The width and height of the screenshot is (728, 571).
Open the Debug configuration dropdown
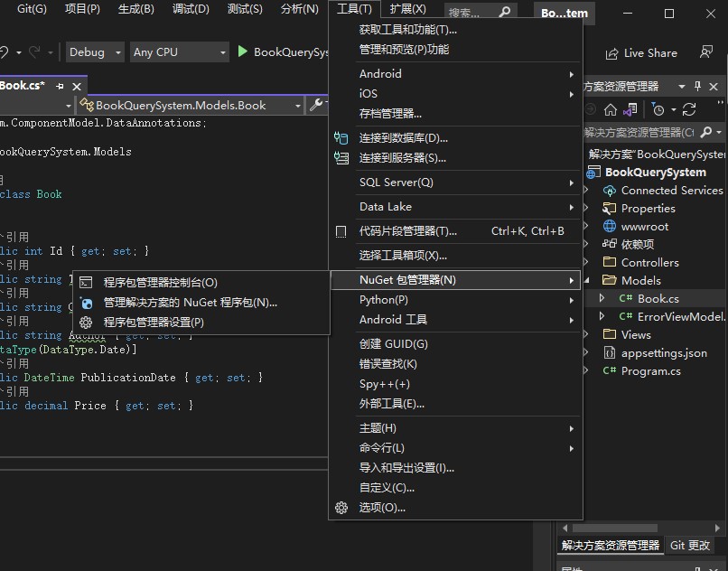coord(95,52)
